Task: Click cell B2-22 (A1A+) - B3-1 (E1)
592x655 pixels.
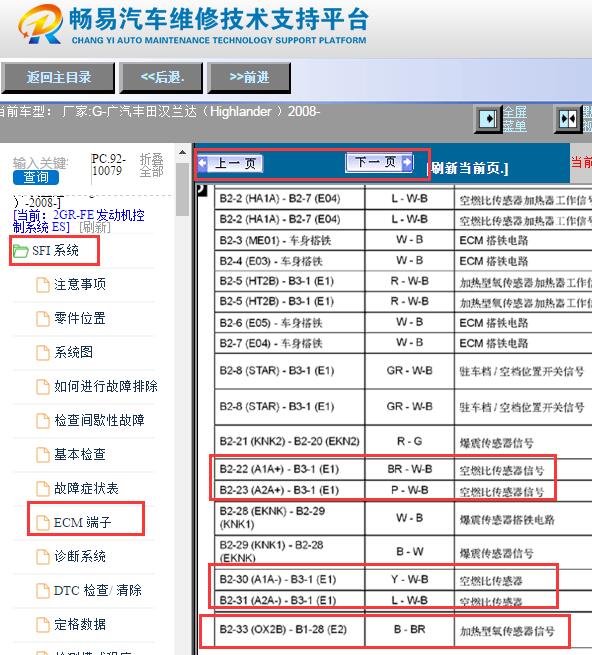Action: coord(290,469)
